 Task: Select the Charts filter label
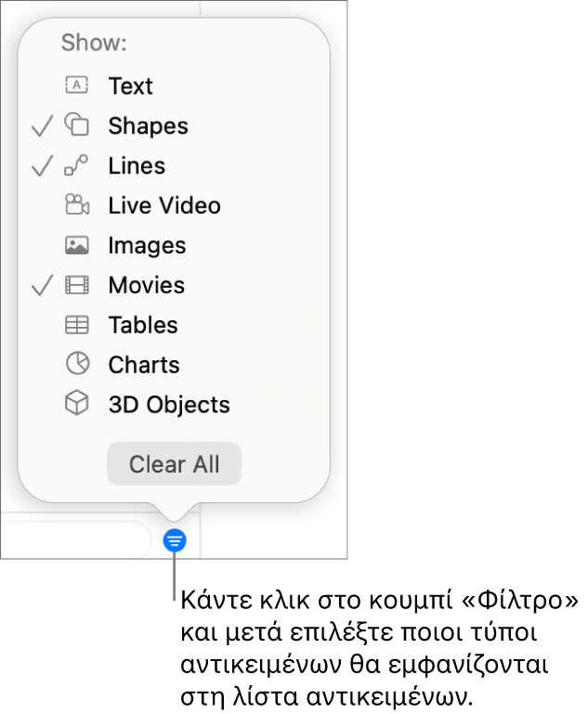click(143, 365)
